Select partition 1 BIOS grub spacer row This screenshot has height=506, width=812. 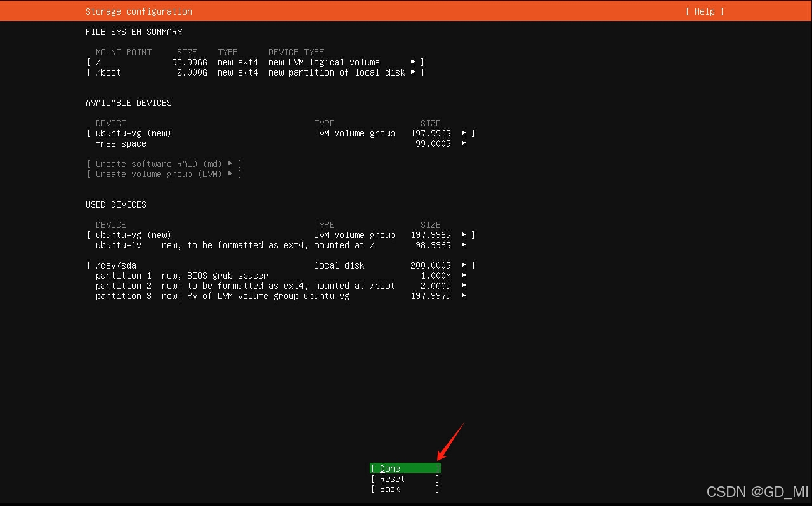click(x=280, y=276)
